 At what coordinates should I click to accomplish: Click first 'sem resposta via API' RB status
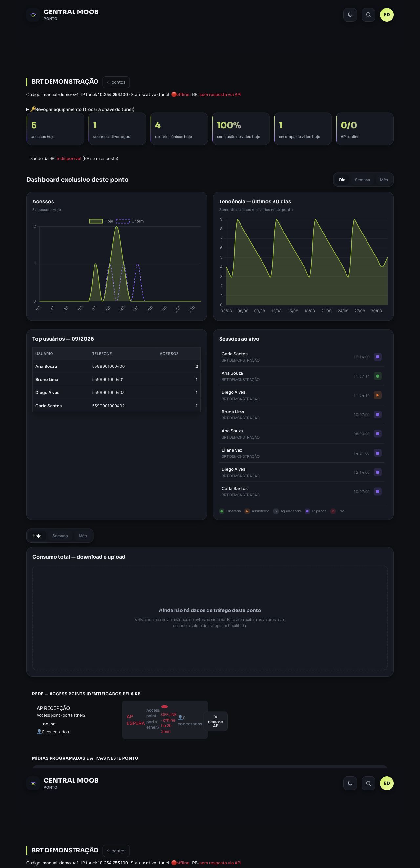(x=220, y=94)
